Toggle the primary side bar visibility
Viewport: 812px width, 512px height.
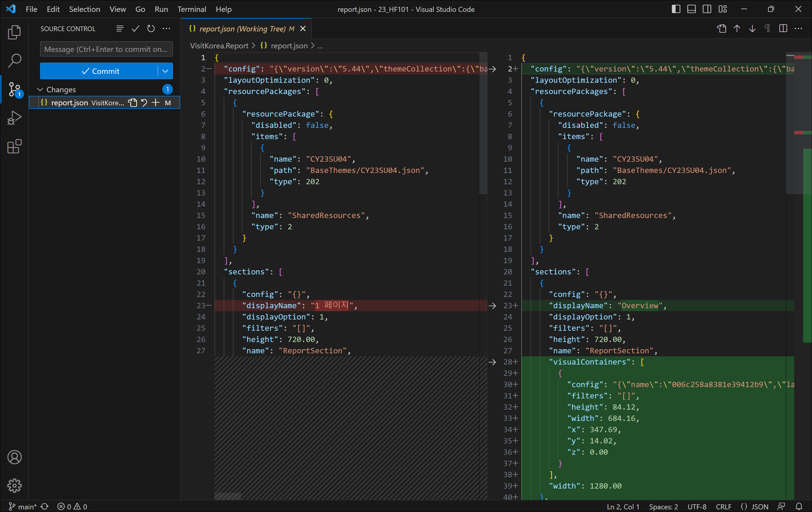tap(676, 9)
